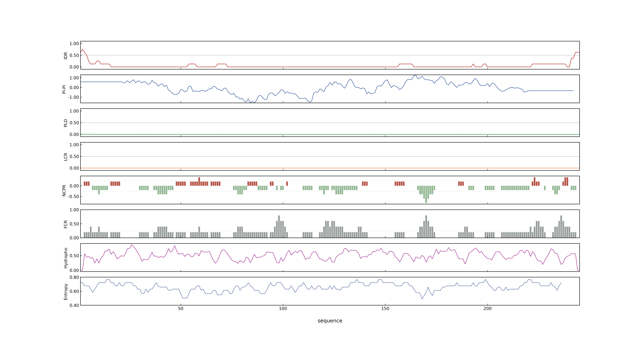Click the 1.00 tick of the PLD panel
The width and height of the screenshot is (644, 343).
click(74, 111)
